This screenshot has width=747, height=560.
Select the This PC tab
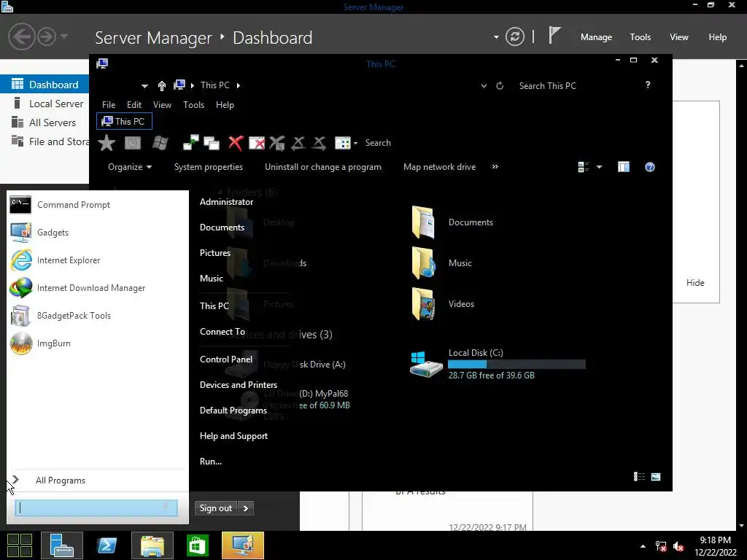[x=124, y=122]
